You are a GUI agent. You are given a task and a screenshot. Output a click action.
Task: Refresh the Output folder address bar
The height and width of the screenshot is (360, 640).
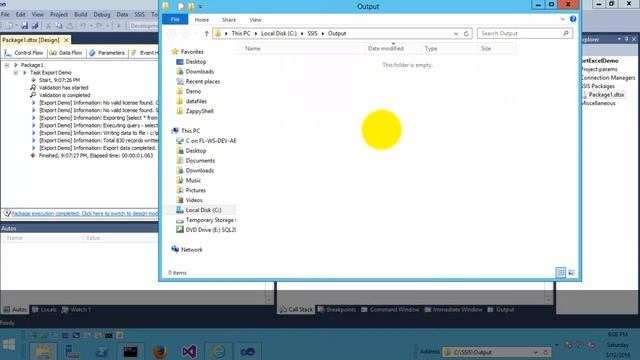467,33
